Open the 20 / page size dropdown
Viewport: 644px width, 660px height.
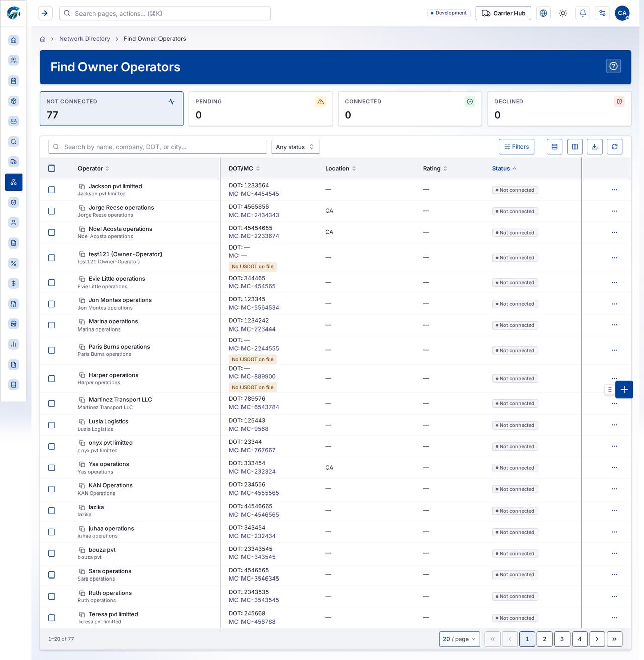tap(459, 639)
